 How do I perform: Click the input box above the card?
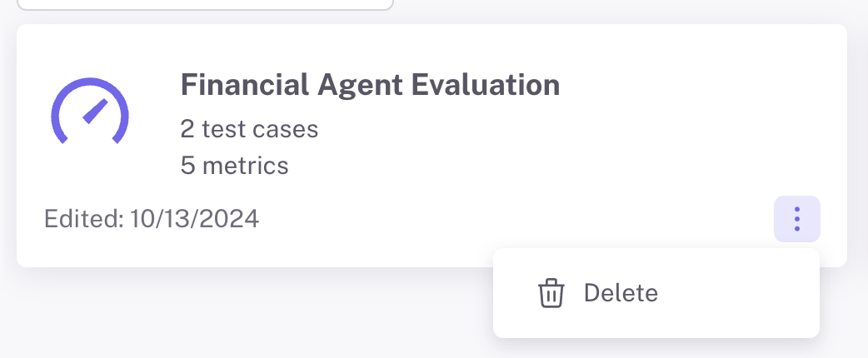tap(204, 4)
